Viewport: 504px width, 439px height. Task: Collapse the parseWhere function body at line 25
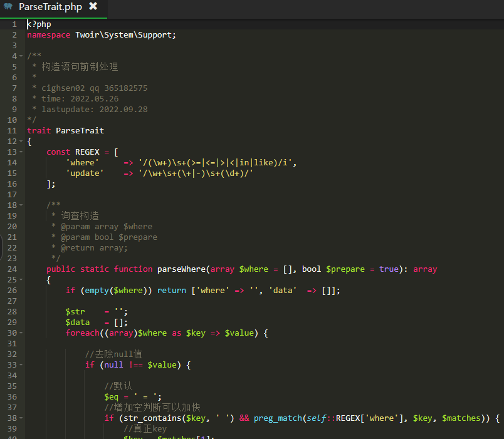21,279
